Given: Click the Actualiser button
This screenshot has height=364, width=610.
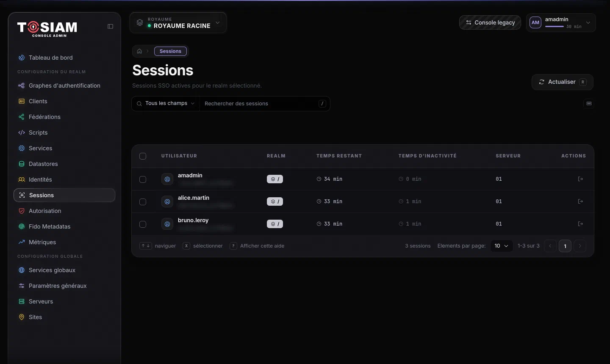Looking at the screenshot, I should [x=562, y=82].
